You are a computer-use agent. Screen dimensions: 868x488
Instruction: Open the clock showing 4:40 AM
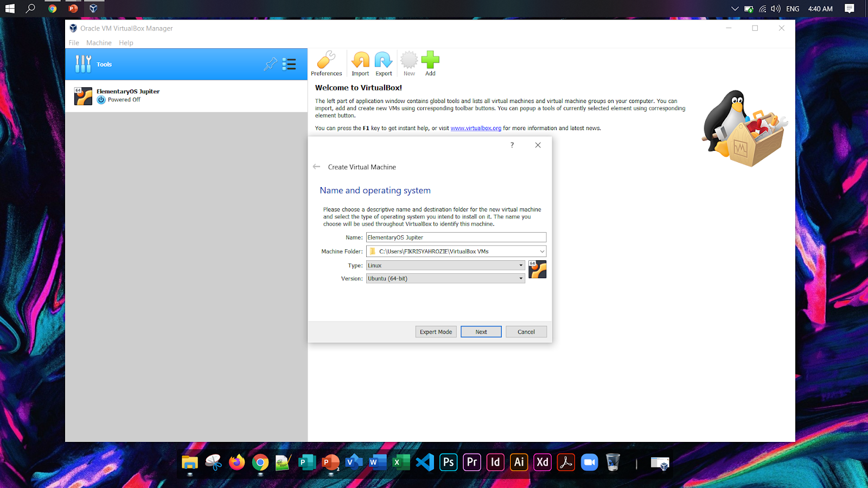820,9
